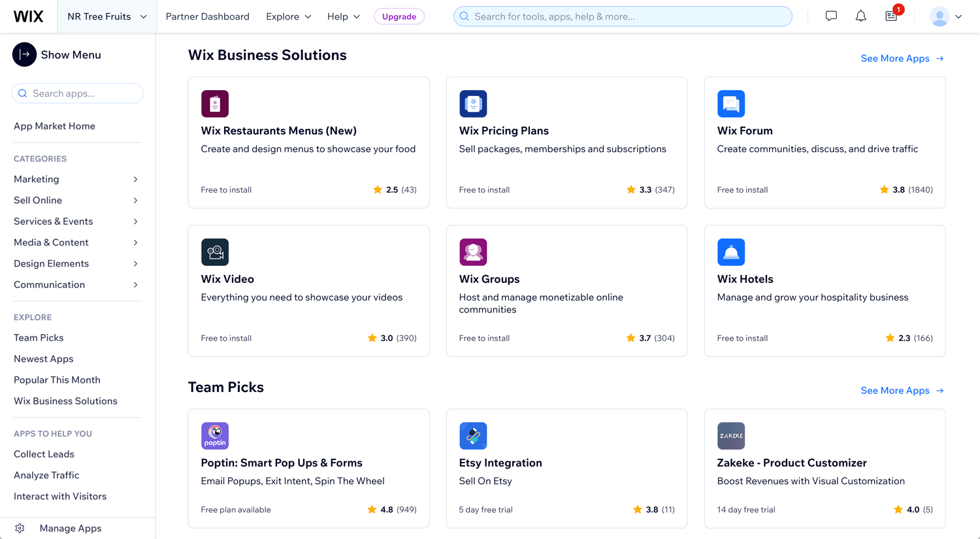See More Apps for Wix Business Solutions
The height and width of the screenshot is (539, 980).
[902, 58]
